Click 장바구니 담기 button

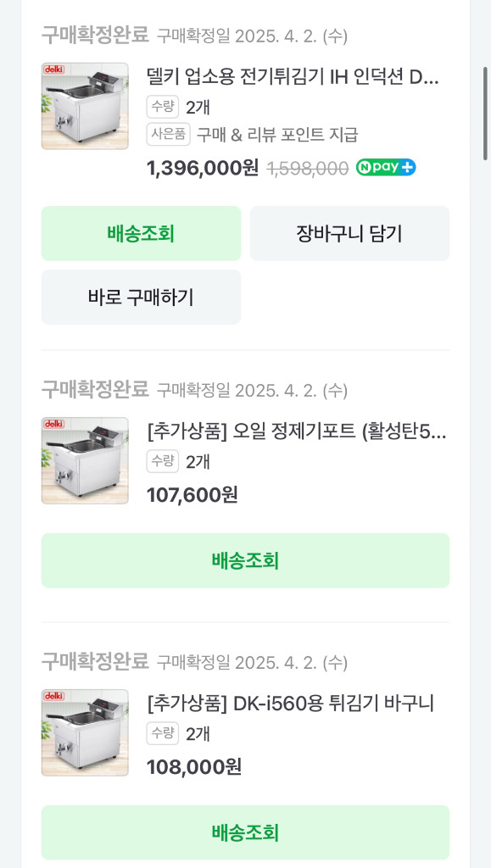pyautogui.click(x=350, y=233)
